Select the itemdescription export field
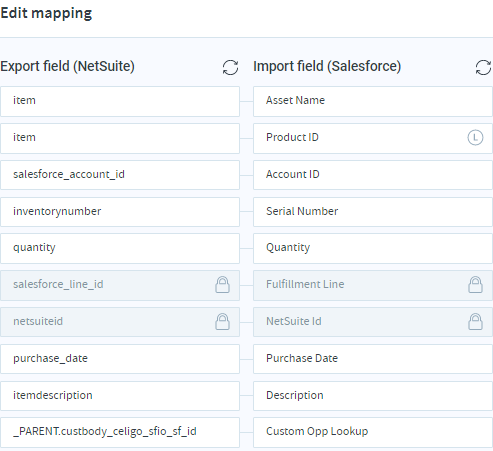Screen dimensions: 493x451 [120, 396]
